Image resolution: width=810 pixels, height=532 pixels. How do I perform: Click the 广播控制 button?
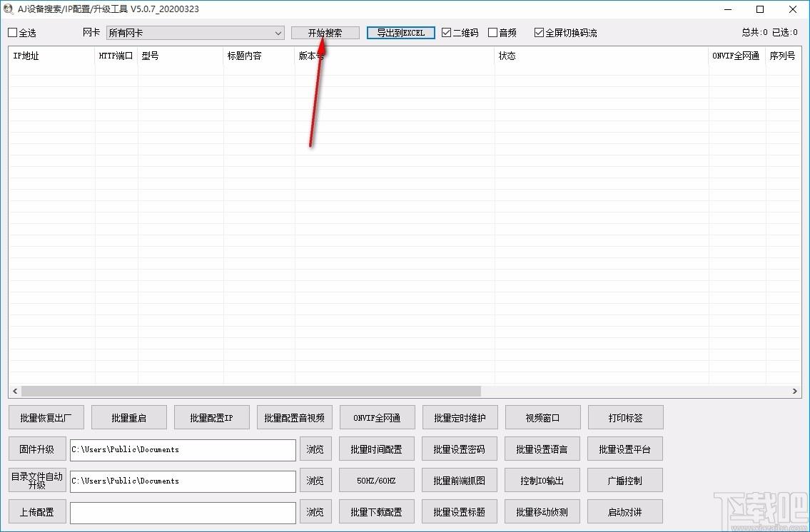pos(625,481)
